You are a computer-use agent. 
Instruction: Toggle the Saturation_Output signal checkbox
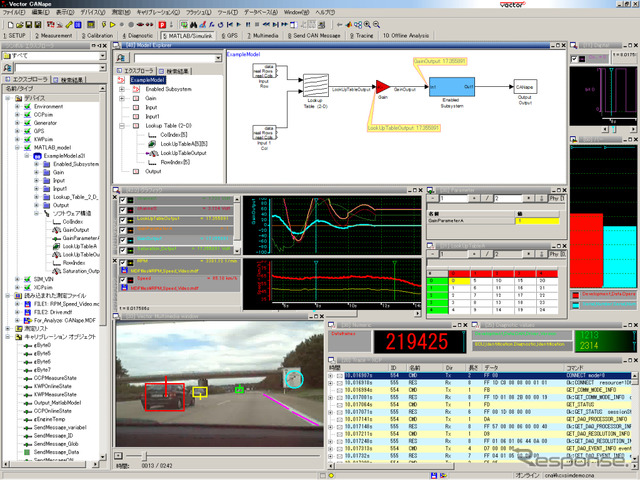click(122, 250)
